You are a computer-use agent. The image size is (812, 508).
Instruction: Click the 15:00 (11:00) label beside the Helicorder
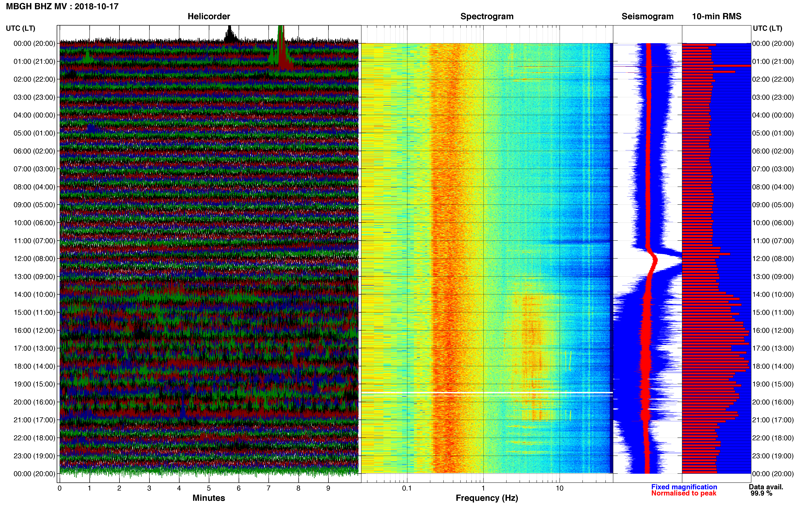pyautogui.click(x=34, y=312)
